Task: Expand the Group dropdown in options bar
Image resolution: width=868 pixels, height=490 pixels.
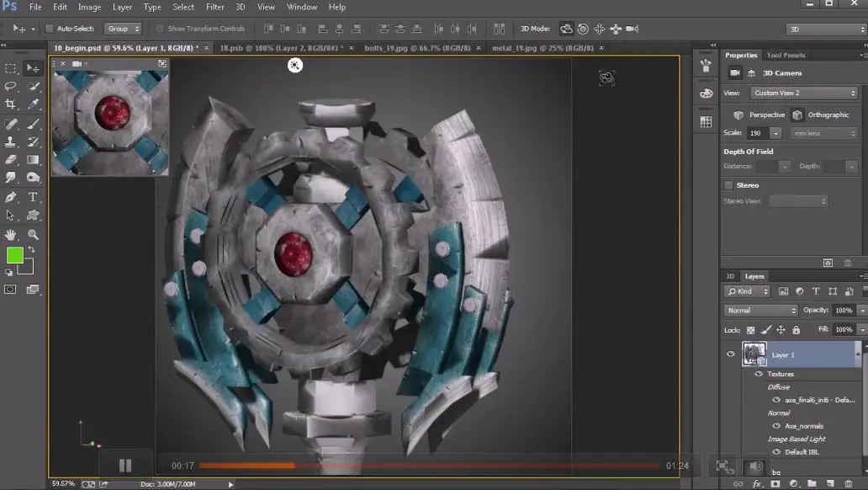Action: tap(123, 29)
